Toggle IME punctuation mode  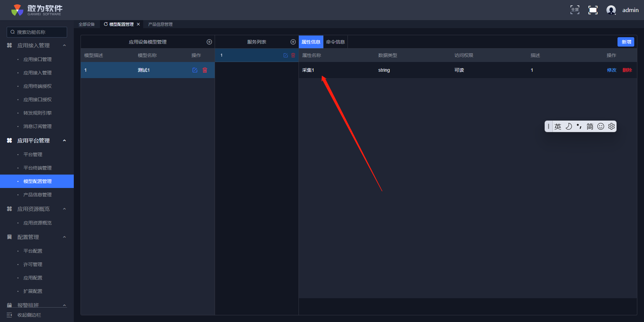point(579,126)
